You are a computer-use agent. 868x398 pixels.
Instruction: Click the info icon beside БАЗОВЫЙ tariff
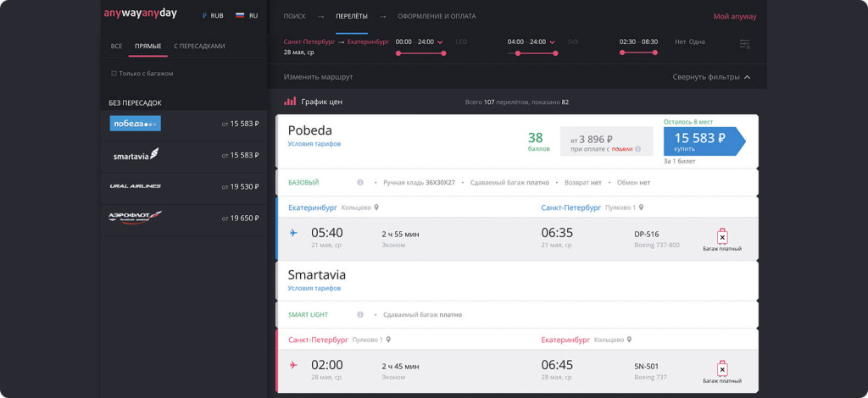pos(360,182)
